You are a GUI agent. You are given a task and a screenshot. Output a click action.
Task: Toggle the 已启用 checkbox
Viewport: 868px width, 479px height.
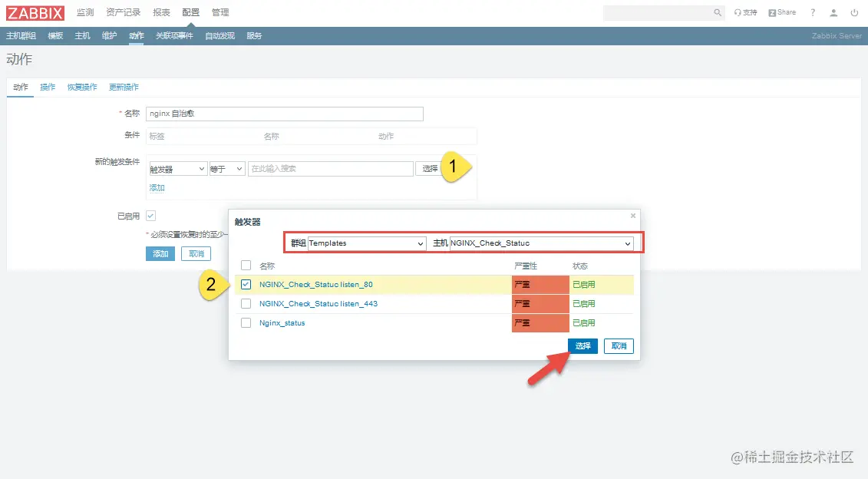click(150, 216)
